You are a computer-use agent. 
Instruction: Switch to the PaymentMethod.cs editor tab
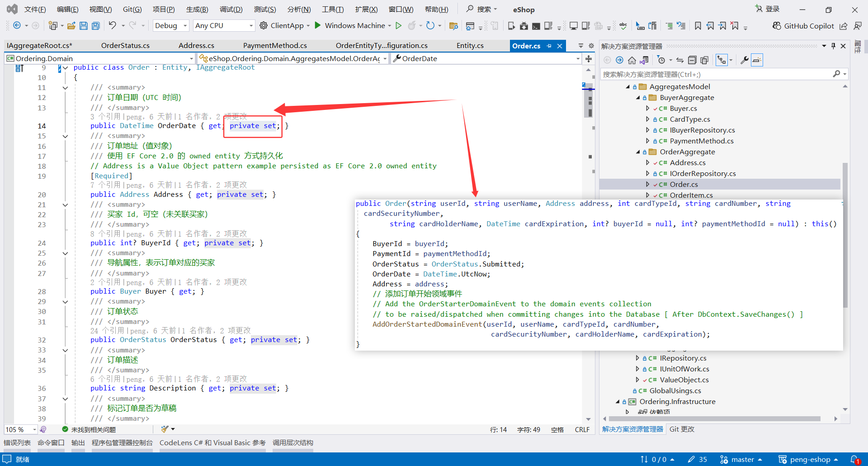(x=275, y=46)
